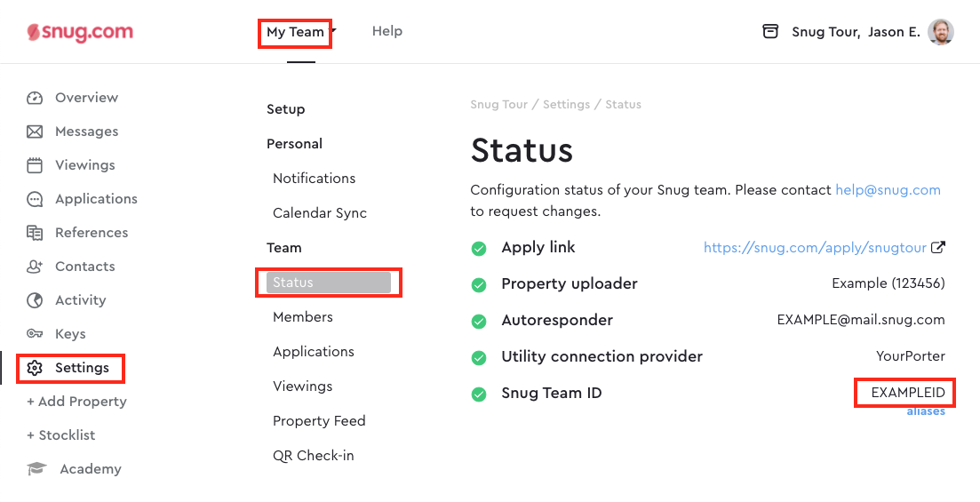Click the Overview gauge icon
This screenshot has height=502, width=980.
coord(35,98)
